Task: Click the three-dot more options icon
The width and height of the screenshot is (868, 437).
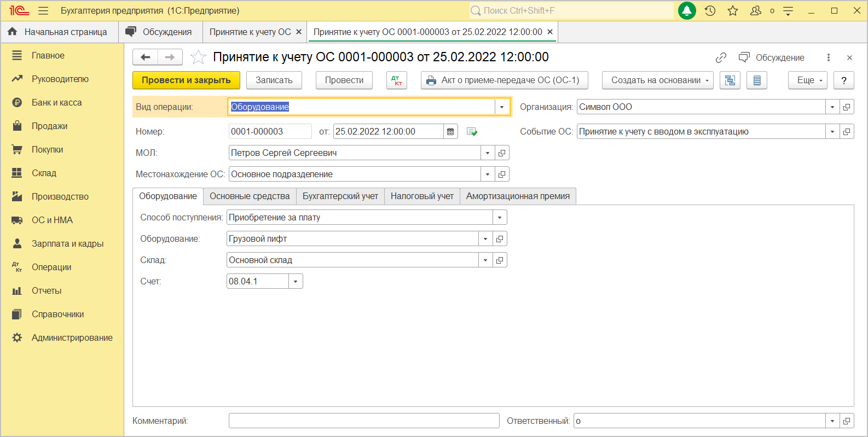Action: click(829, 57)
